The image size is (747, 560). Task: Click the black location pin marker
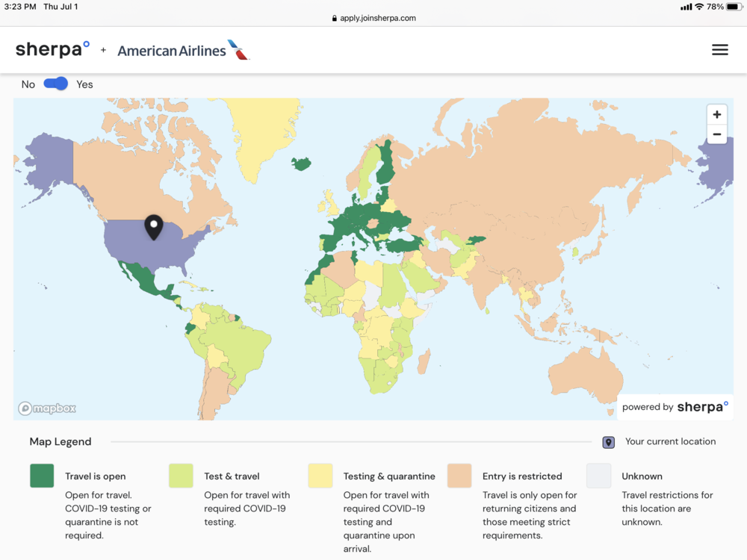point(153,226)
